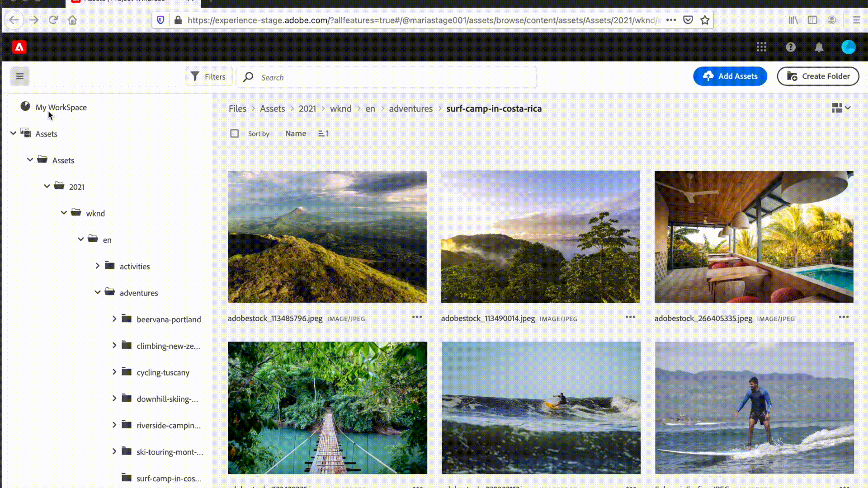Open more options for adobestock_266405335.jpeg
This screenshot has width=868, height=488.
pyautogui.click(x=844, y=317)
